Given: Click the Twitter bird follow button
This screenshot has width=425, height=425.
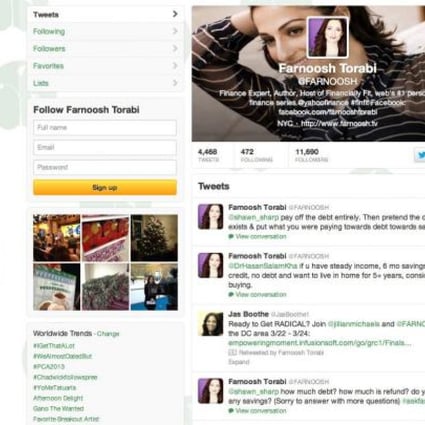Looking at the screenshot, I should (420, 155).
